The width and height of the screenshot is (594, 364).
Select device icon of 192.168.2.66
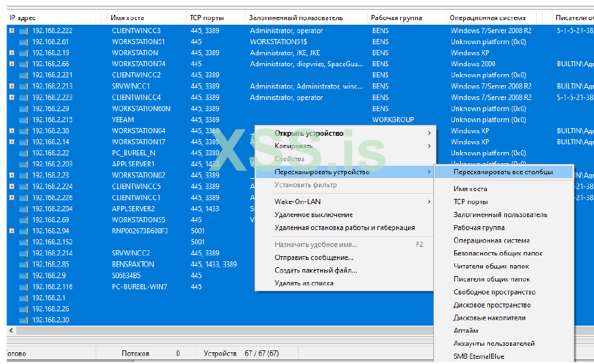click(x=23, y=64)
